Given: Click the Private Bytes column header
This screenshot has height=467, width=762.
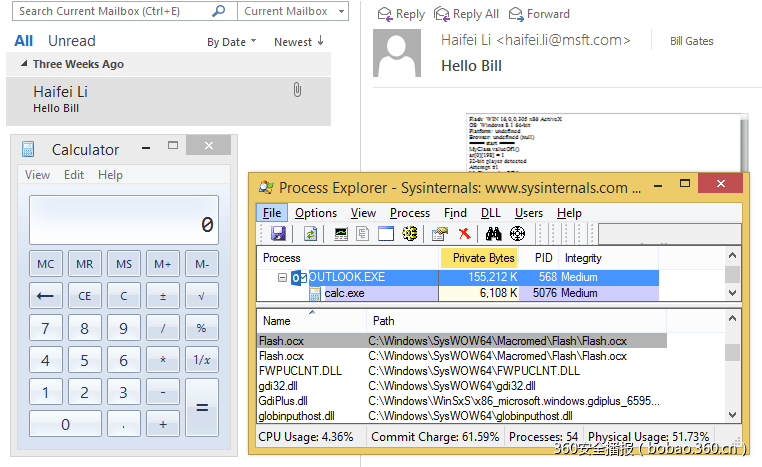Looking at the screenshot, I should (x=483, y=258).
